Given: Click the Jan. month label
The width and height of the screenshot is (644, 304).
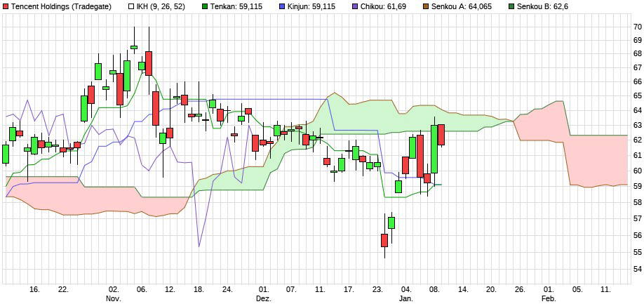Looking at the screenshot, I should click(x=406, y=298).
